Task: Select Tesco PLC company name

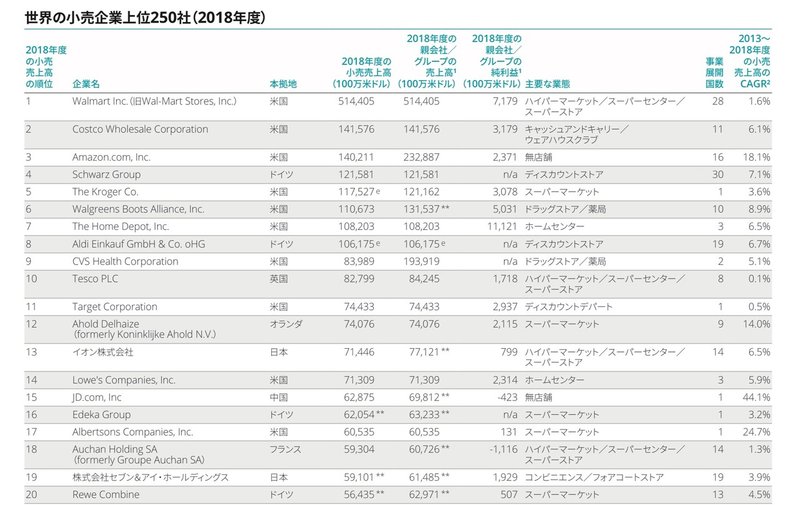Action: coord(95,279)
